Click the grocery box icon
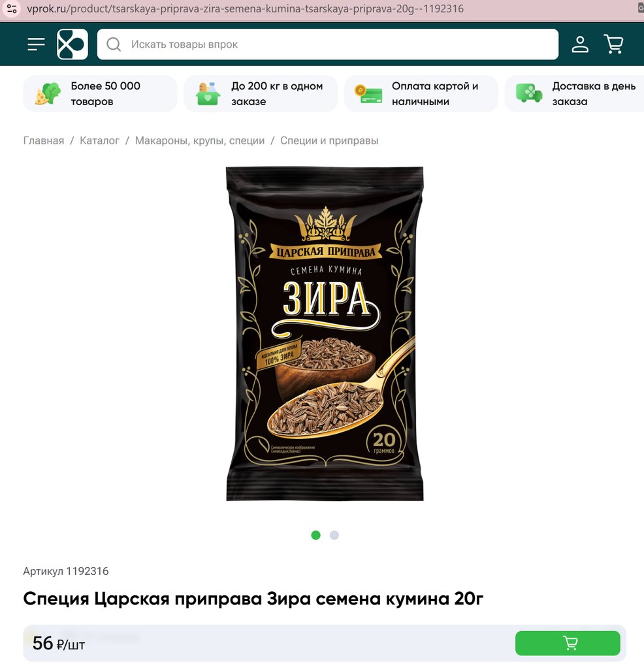 [x=208, y=93]
